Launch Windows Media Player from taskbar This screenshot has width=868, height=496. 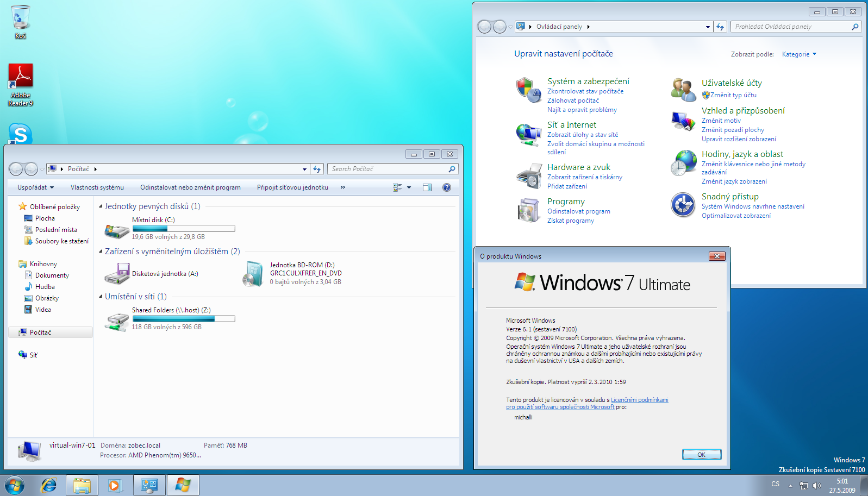(x=115, y=485)
